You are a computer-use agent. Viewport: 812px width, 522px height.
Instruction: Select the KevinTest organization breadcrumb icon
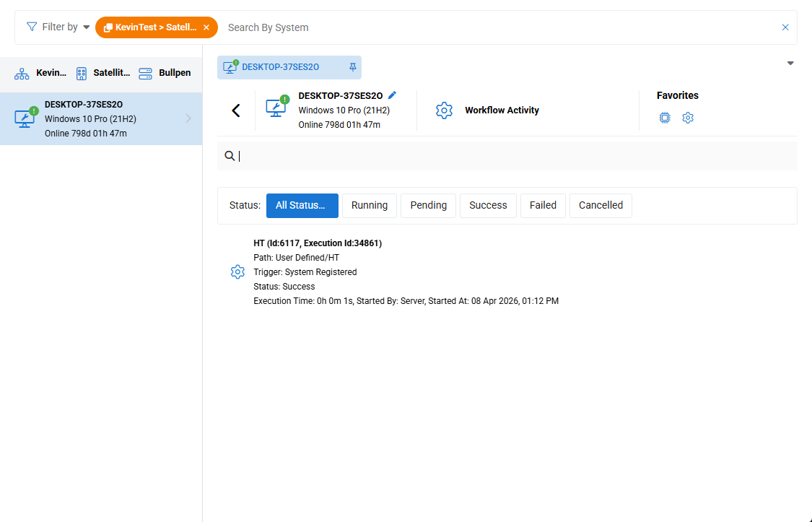pyautogui.click(x=22, y=74)
